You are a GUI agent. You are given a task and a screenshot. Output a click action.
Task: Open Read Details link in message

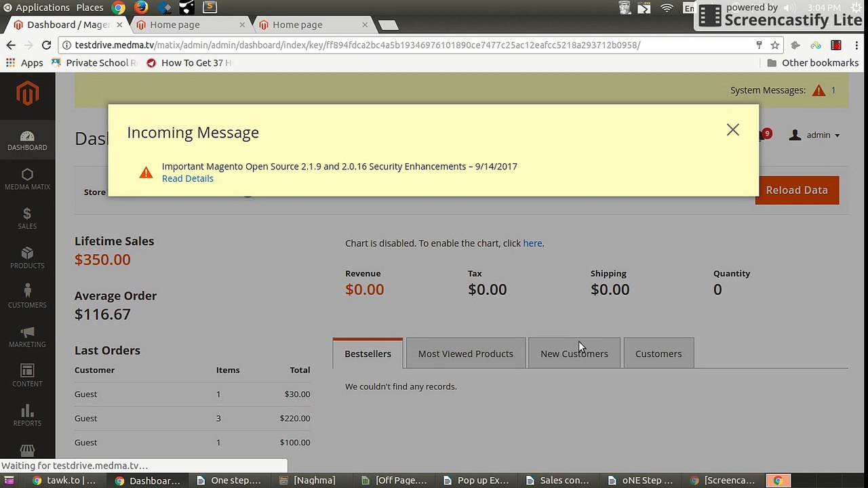[x=187, y=178]
